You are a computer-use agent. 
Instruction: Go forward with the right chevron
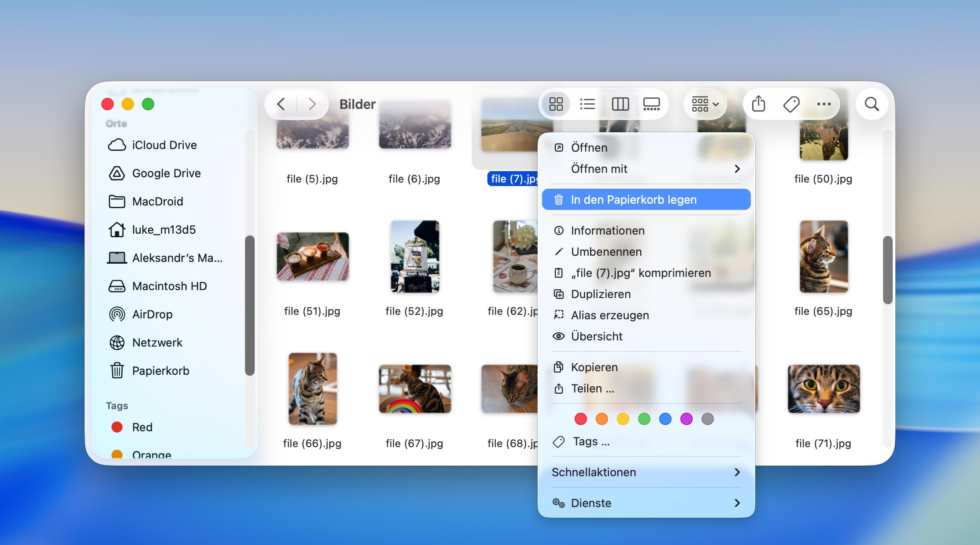(312, 104)
